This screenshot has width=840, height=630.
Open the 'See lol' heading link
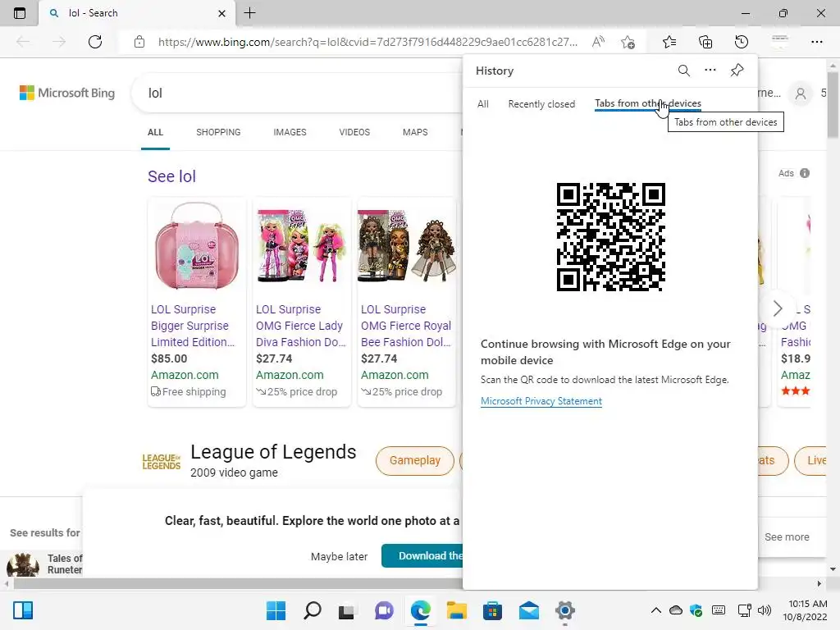point(171,176)
